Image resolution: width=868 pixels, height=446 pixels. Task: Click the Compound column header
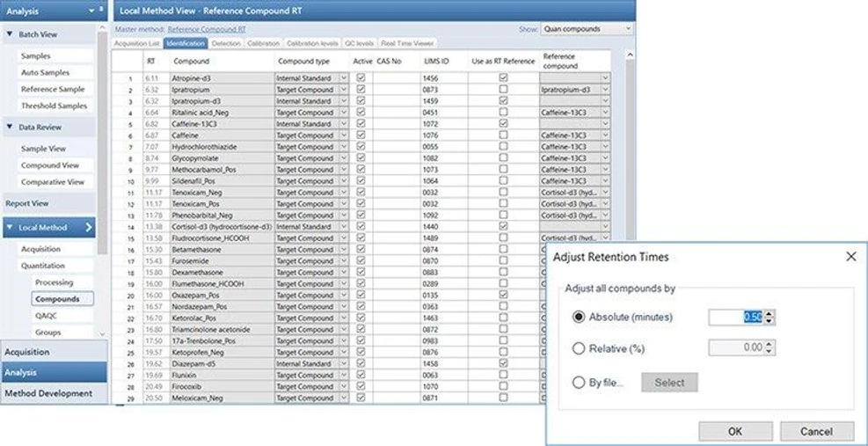pos(222,61)
